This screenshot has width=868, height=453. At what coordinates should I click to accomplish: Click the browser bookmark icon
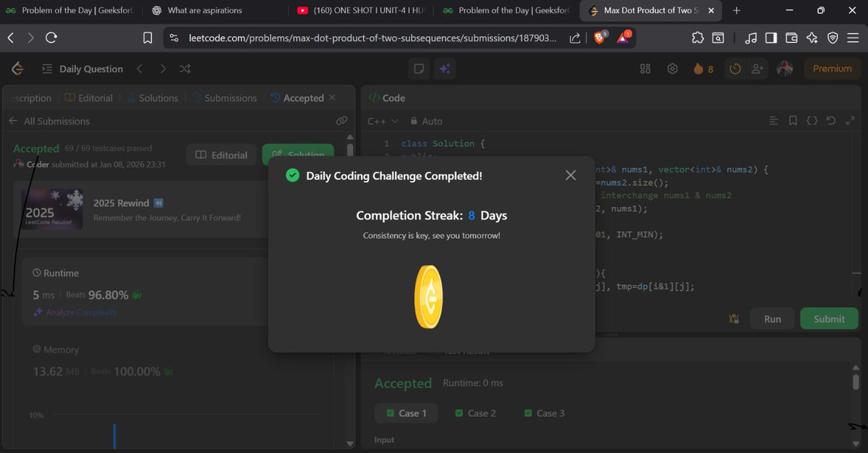tap(148, 38)
